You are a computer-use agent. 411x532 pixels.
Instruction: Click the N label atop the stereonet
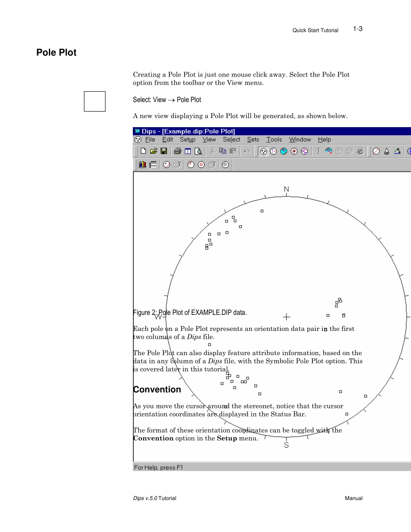click(x=286, y=189)
